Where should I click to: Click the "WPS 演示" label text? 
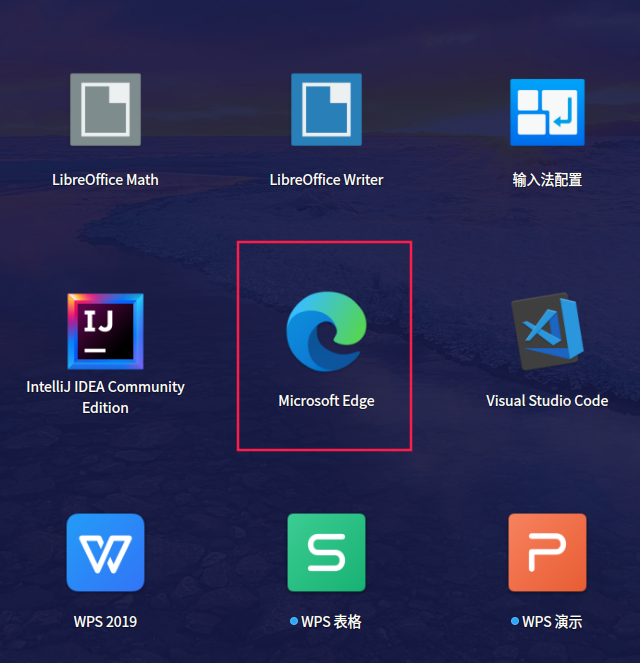click(552, 622)
